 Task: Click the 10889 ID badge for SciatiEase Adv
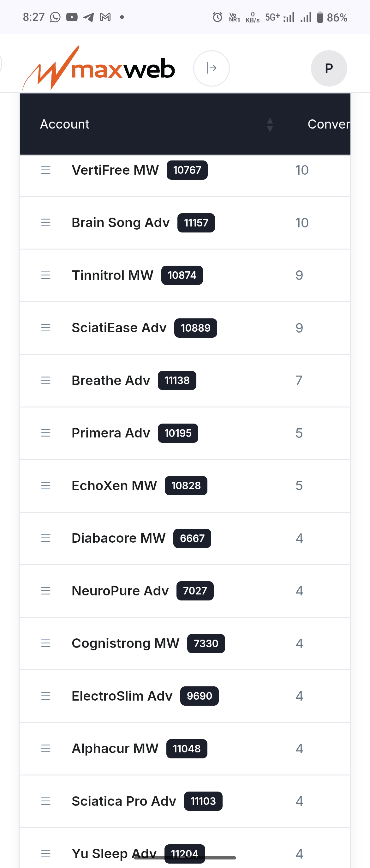[x=196, y=328]
